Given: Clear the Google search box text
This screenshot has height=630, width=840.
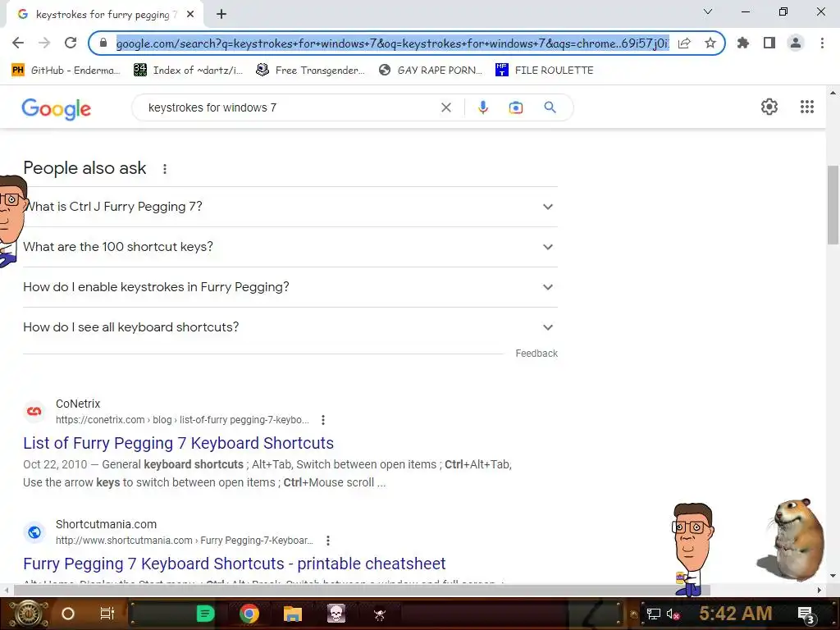Looking at the screenshot, I should coord(445,107).
